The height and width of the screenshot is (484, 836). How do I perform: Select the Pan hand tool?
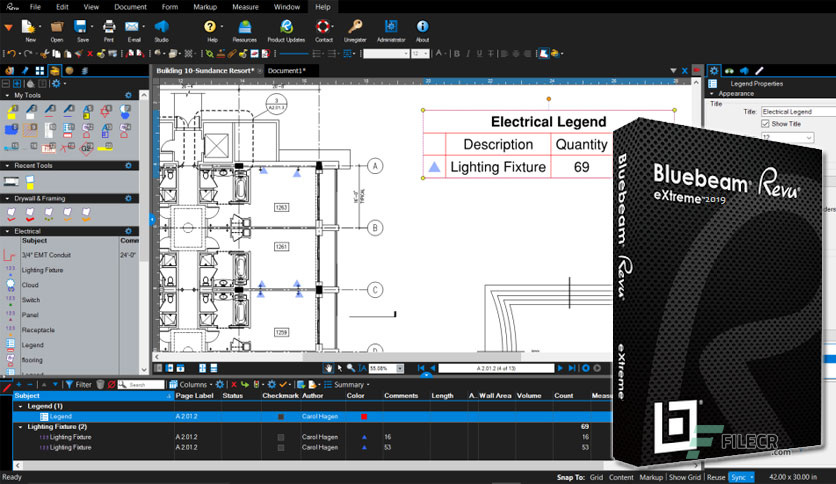pyautogui.click(x=328, y=368)
